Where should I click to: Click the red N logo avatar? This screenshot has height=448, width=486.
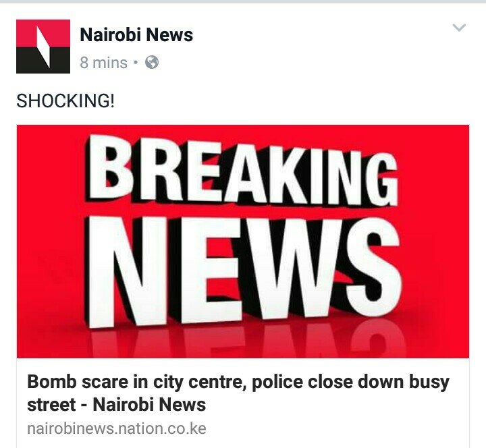43,47
